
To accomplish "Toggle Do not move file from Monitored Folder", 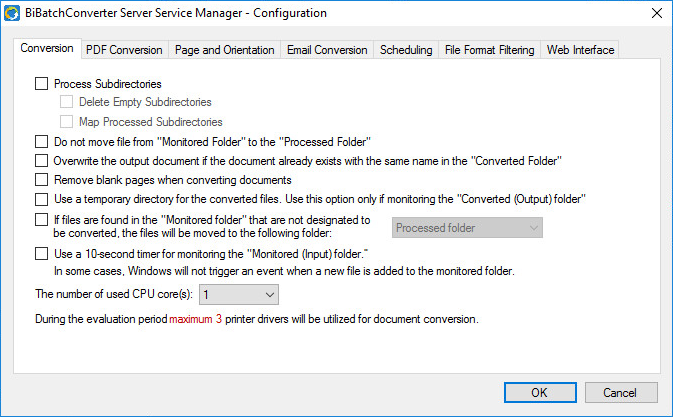I will point(41,142).
